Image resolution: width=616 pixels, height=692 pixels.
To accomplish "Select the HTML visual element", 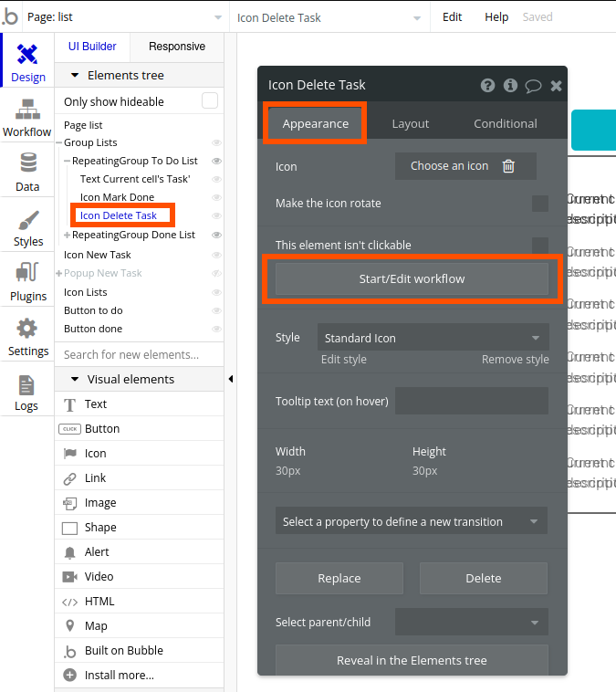I will (x=139, y=602).
